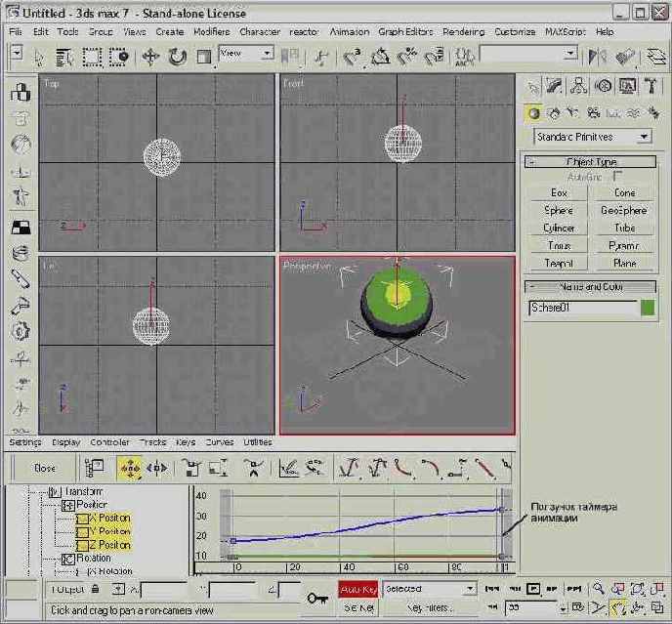
Task: Open the Curves menu in track view
Action: pos(219,442)
